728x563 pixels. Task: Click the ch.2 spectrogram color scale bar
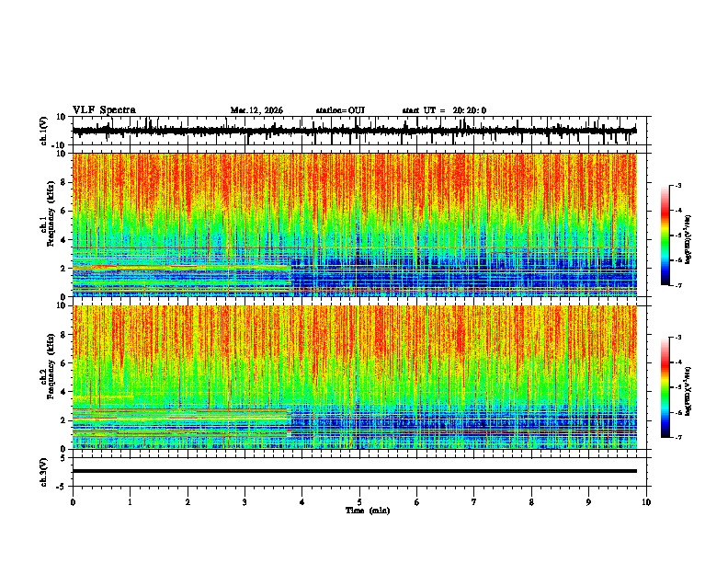(x=665, y=387)
